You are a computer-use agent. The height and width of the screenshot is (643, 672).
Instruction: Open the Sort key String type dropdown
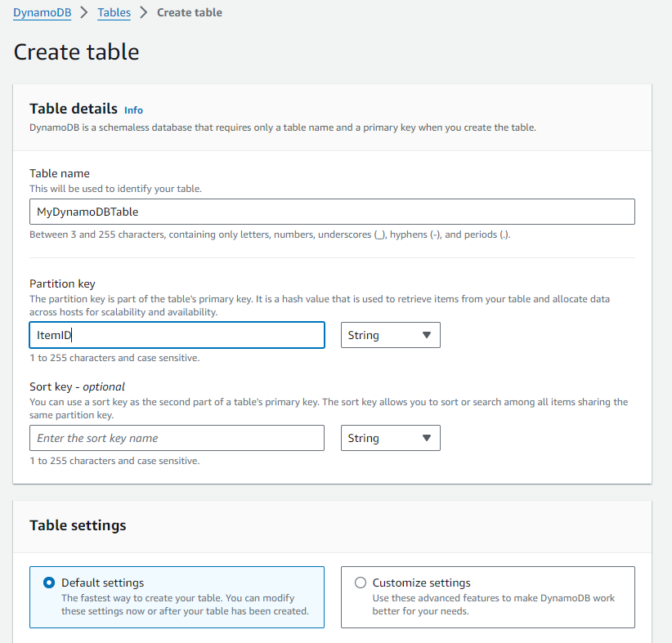tap(391, 438)
